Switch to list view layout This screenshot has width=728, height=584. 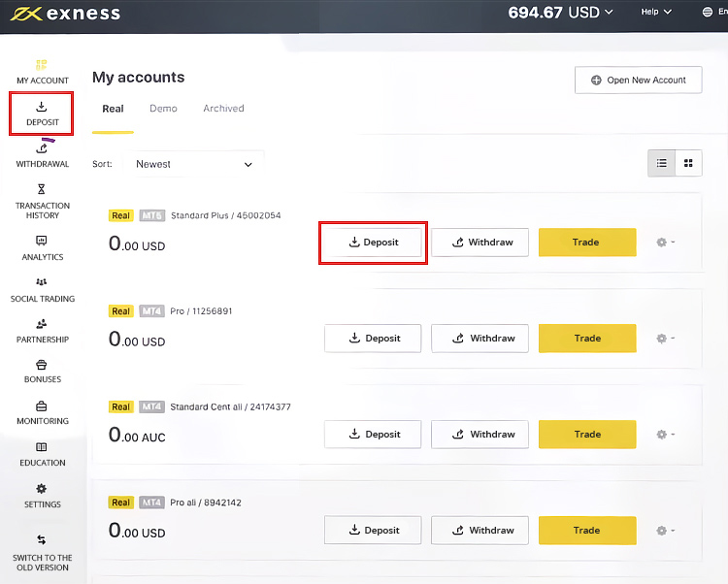(x=662, y=163)
